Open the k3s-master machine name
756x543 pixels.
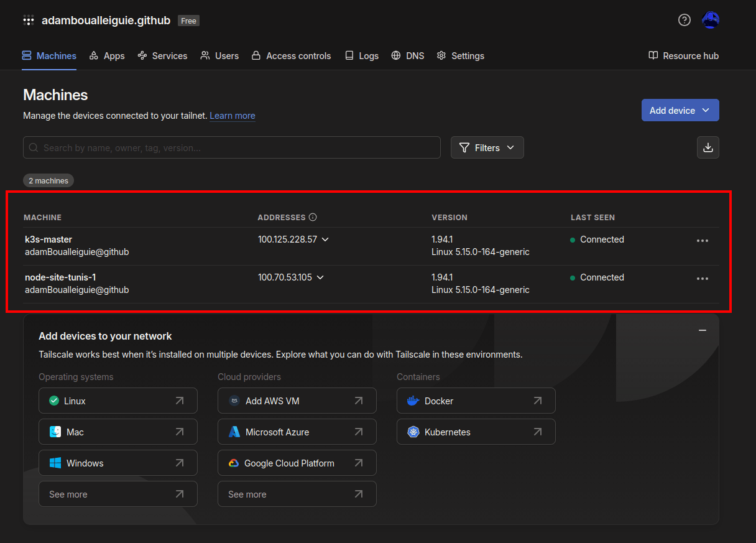[x=48, y=239]
